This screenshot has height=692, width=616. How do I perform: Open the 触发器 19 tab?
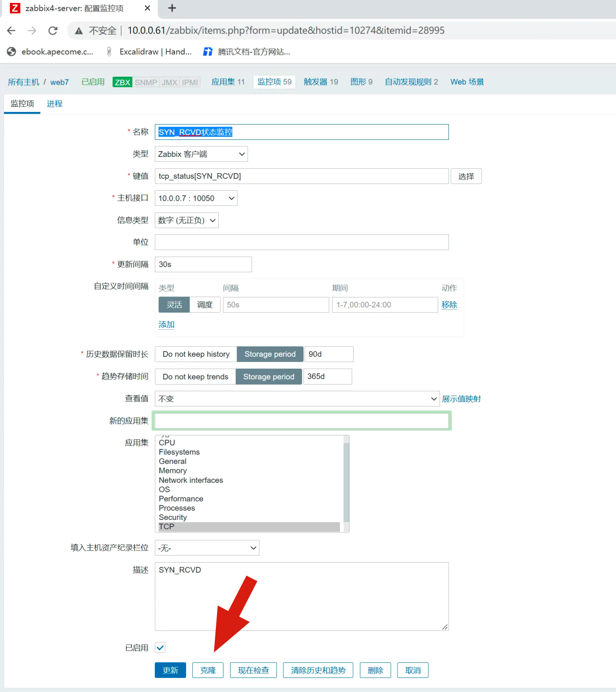(x=321, y=82)
